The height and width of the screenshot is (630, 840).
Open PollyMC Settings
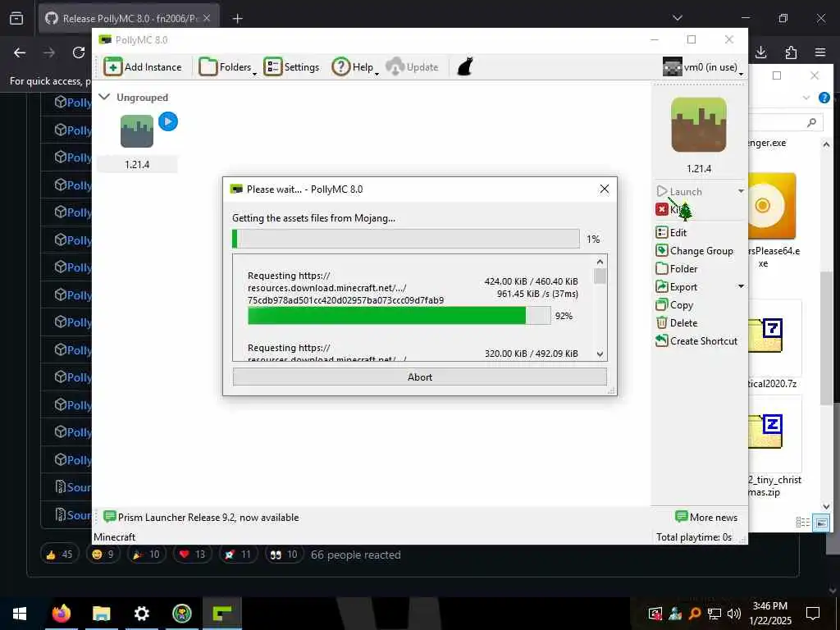point(291,67)
